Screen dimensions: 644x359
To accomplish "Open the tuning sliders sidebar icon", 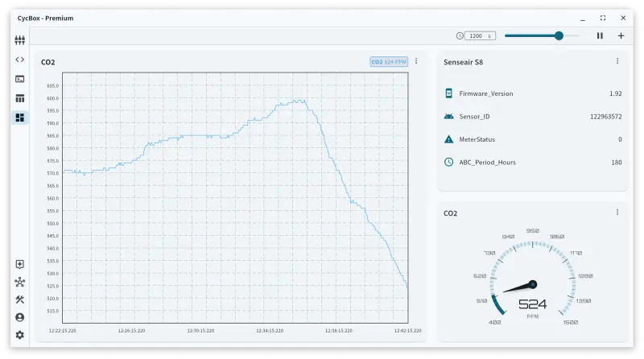I will point(19,39).
